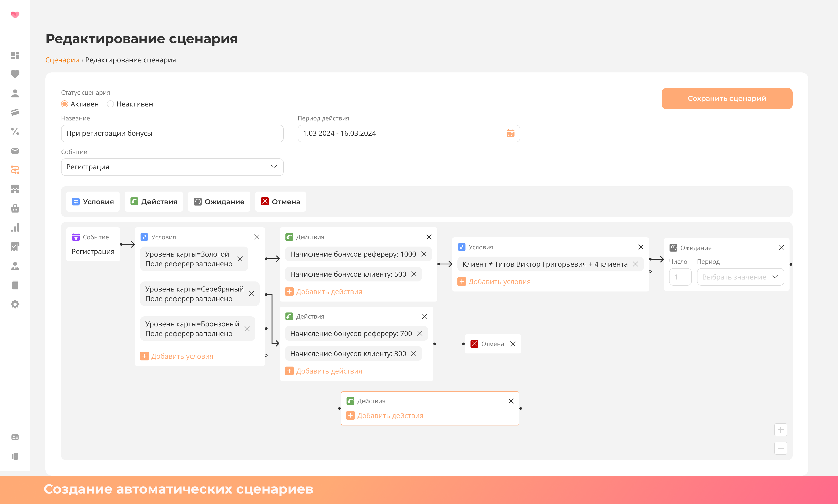This screenshot has height=504, width=838.
Task: Expand the Событие Регистрация dropdown
Action: (172, 167)
